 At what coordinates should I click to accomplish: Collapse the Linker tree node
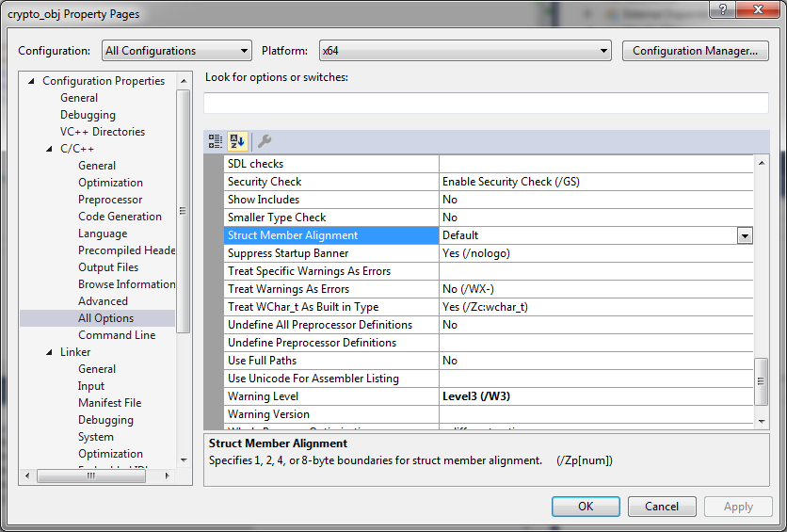click(51, 352)
